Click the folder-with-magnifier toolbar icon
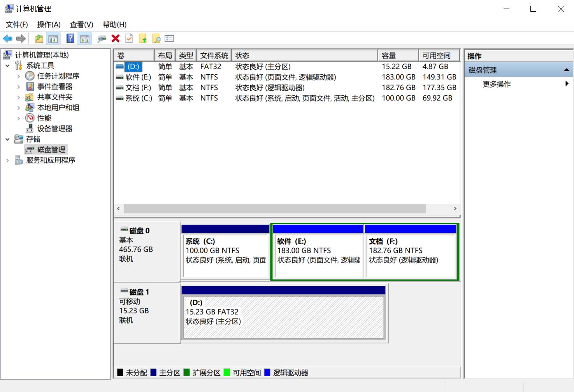Viewport: 574px width, 392px height. pos(156,38)
